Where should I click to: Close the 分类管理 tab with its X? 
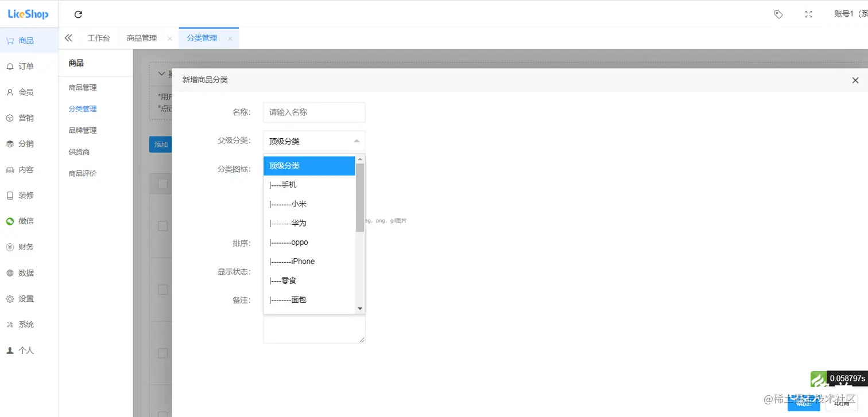pyautogui.click(x=230, y=38)
